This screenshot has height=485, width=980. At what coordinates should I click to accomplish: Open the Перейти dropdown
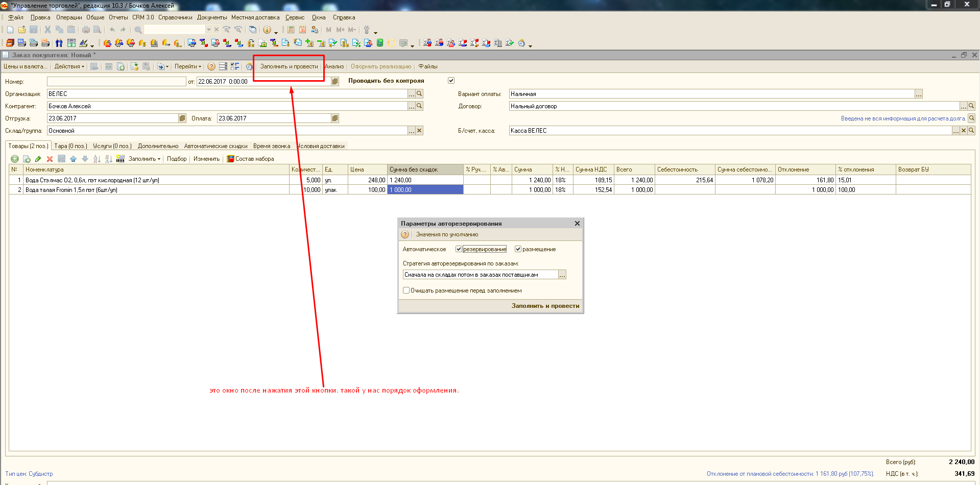[x=187, y=66]
